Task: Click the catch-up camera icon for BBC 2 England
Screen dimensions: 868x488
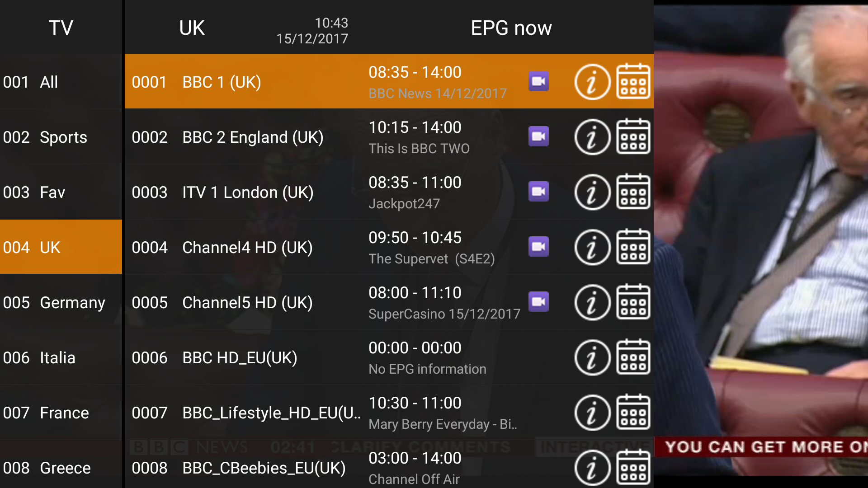Action: pyautogui.click(x=538, y=136)
